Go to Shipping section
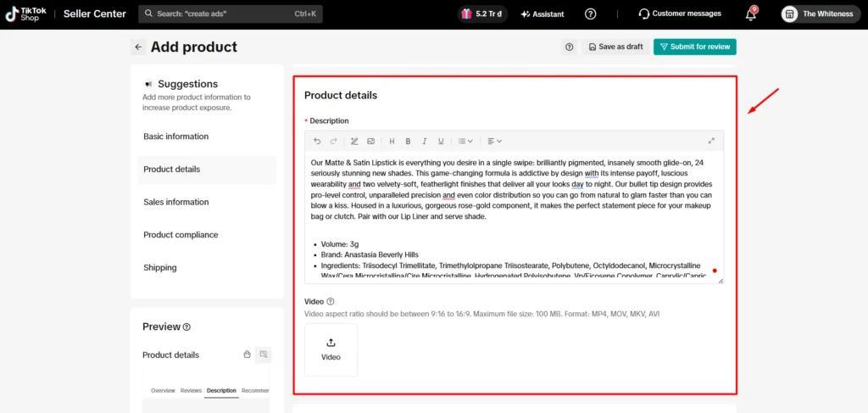The height and width of the screenshot is (413, 868). [x=160, y=267]
